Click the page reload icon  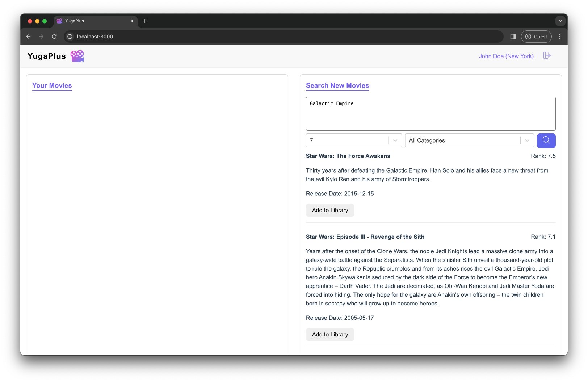click(x=54, y=37)
